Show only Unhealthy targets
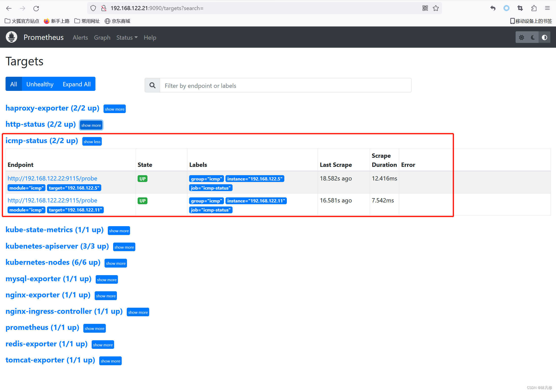 point(40,84)
